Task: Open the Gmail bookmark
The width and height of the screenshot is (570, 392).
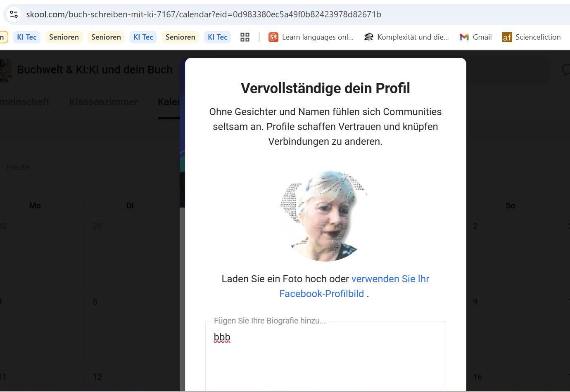Action: [475, 37]
